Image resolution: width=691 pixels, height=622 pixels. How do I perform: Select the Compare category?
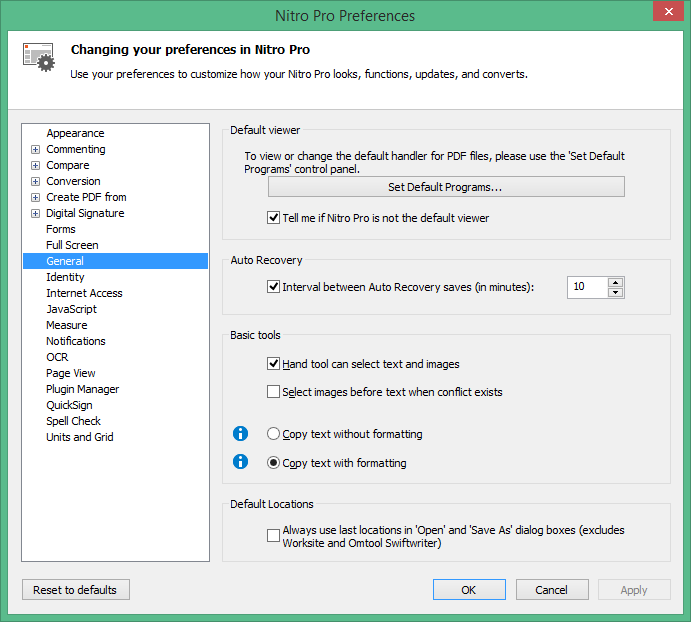(x=68, y=165)
